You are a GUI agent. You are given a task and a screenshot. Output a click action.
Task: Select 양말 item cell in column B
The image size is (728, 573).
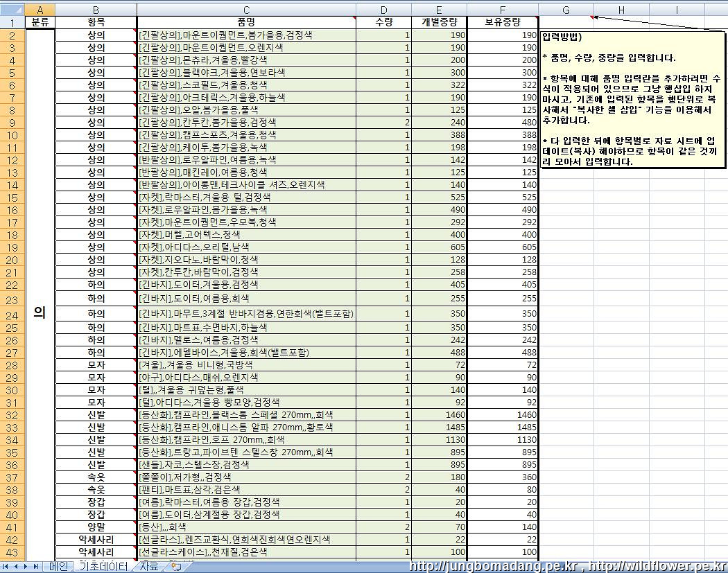[96, 527]
